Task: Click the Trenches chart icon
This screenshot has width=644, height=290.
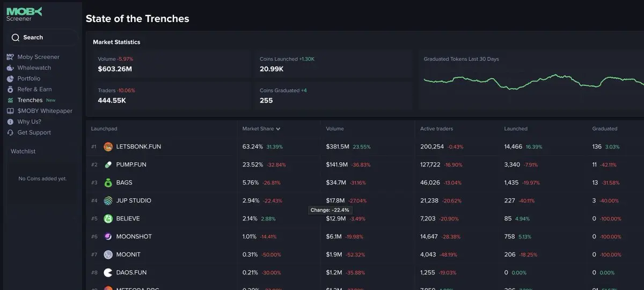Action: coord(10,100)
